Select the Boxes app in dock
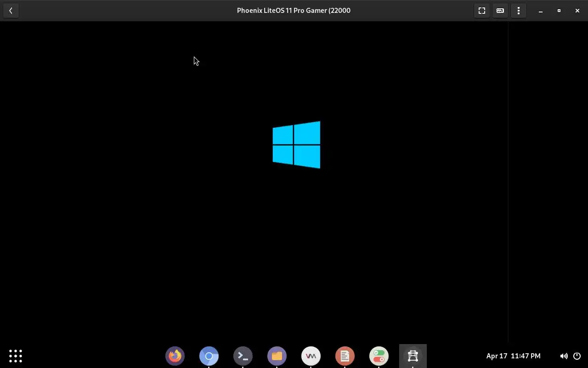The image size is (588, 368). pyautogui.click(x=413, y=356)
